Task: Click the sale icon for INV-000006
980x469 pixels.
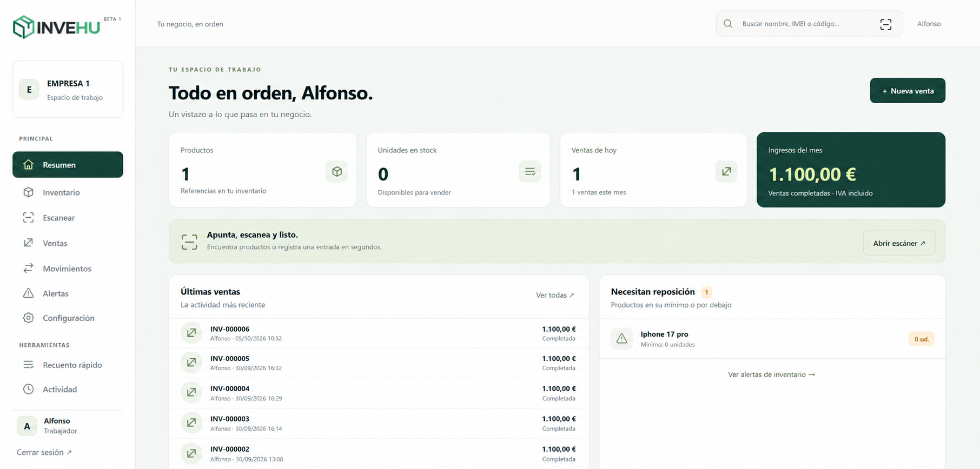Action: (191, 333)
